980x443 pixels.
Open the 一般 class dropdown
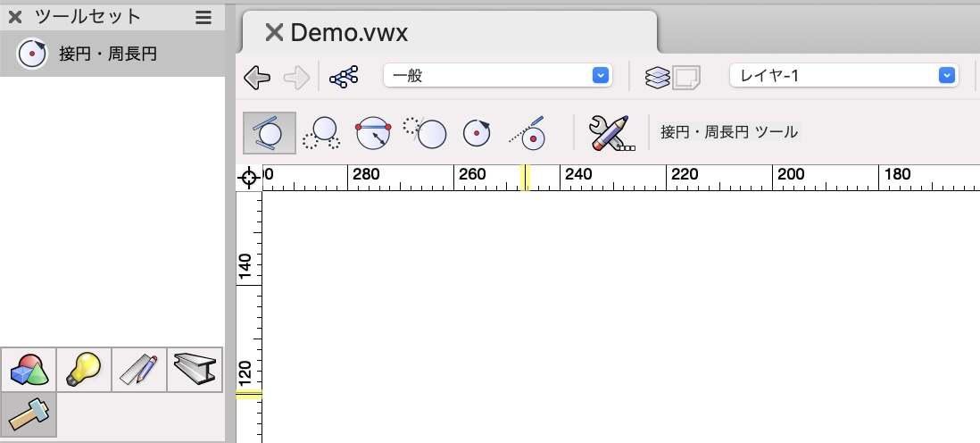(x=498, y=76)
